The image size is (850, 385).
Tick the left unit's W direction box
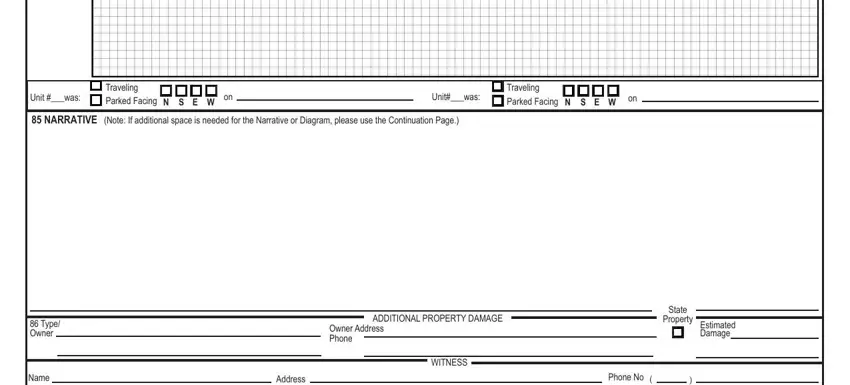211,91
